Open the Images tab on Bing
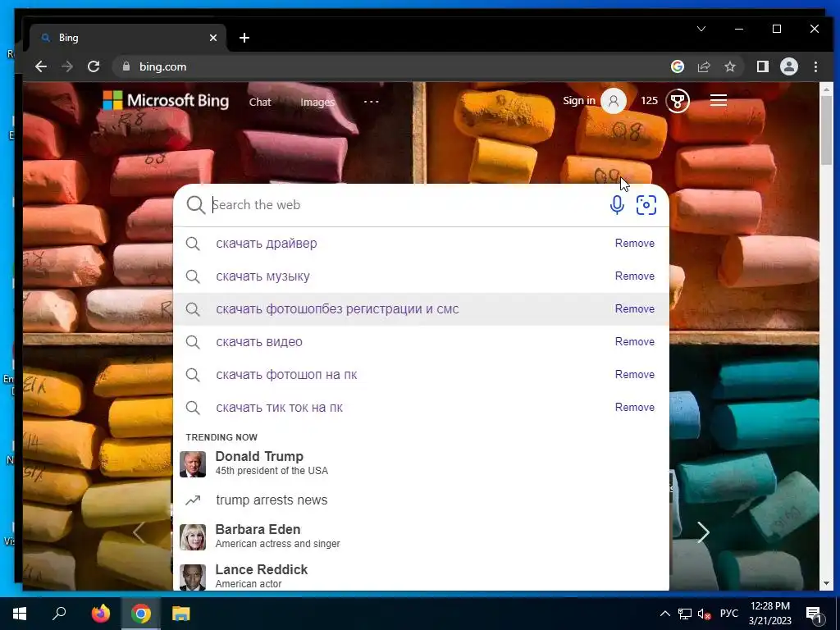 317,102
